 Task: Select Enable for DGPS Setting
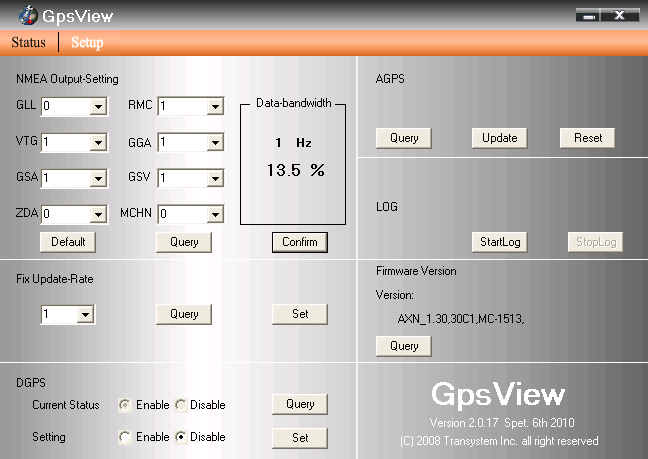coord(125,437)
